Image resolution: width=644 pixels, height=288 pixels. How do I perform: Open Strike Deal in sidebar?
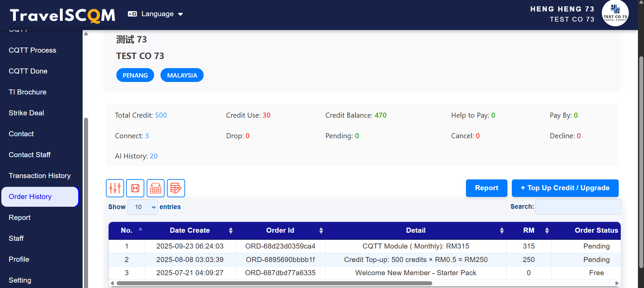26,113
